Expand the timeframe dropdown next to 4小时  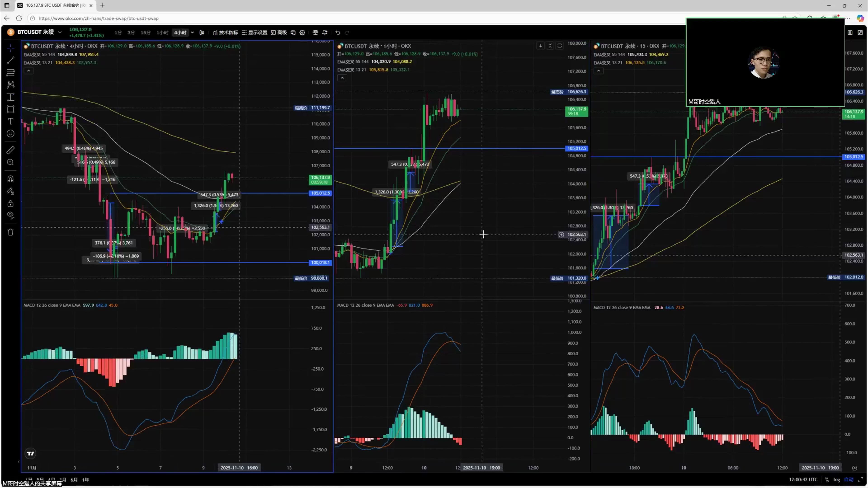192,33
